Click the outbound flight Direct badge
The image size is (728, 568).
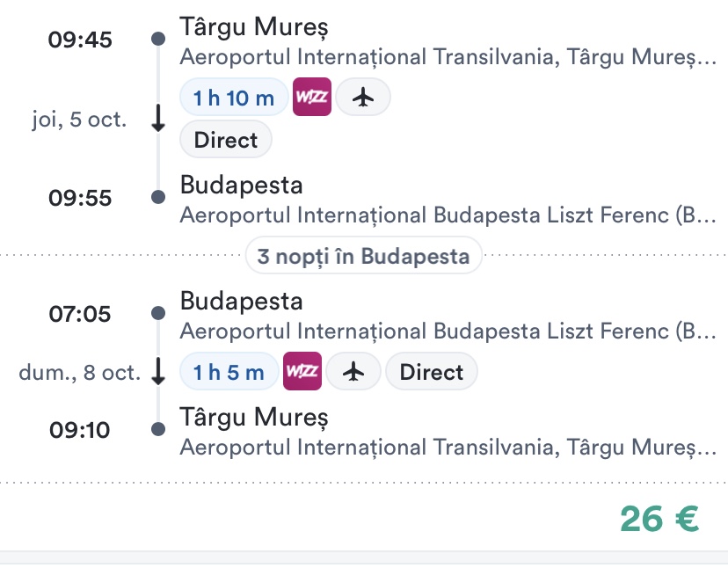[x=226, y=140]
